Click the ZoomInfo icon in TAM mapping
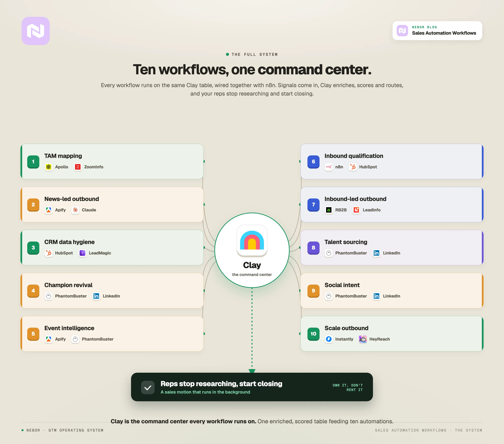This screenshot has height=444, width=504. click(78, 167)
